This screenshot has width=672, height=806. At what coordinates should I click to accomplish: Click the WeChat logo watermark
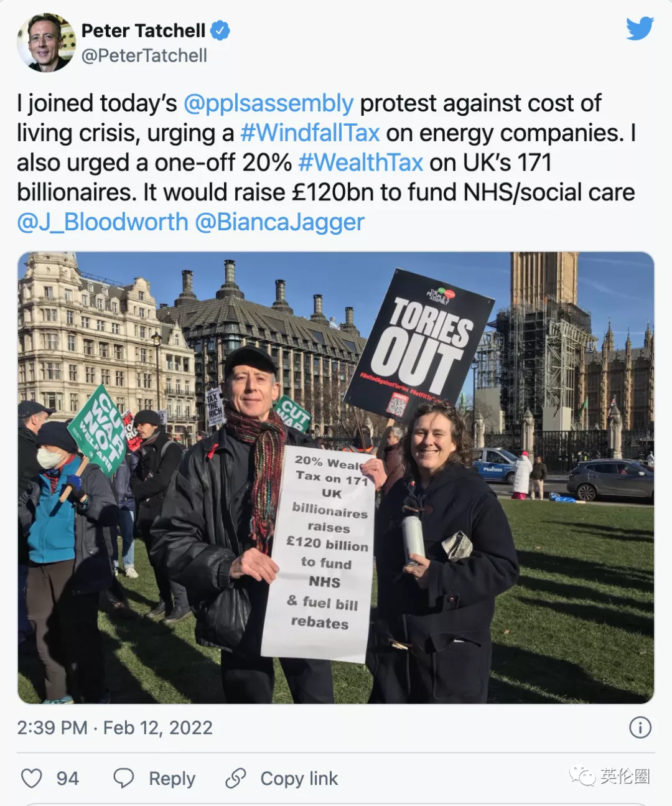pyautogui.click(x=582, y=776)
